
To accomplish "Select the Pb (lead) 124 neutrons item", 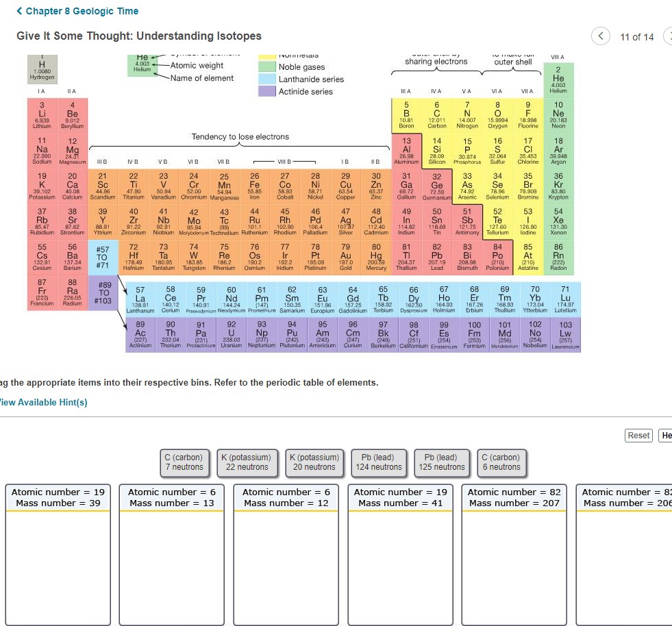I will coord(379,462).
